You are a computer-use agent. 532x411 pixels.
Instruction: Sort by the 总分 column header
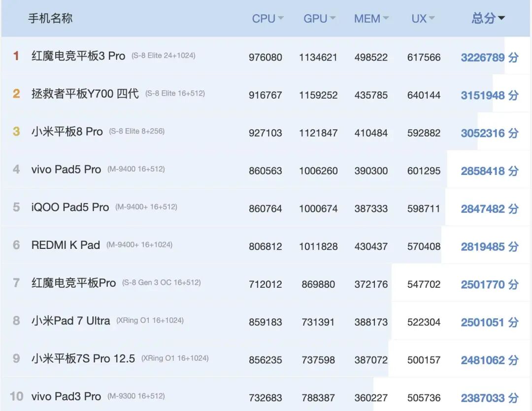click(488, 18)
